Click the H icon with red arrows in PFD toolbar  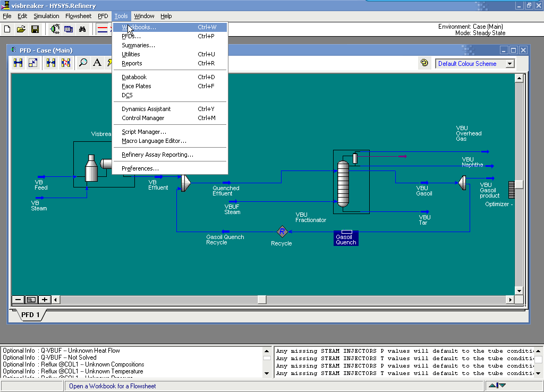[x=66, y=63]
